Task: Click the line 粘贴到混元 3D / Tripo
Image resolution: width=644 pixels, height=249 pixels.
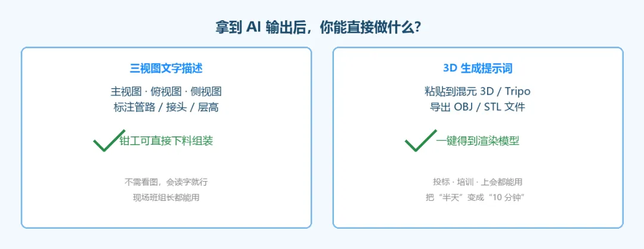Action: pyautogui.click(x=478, y=91)
